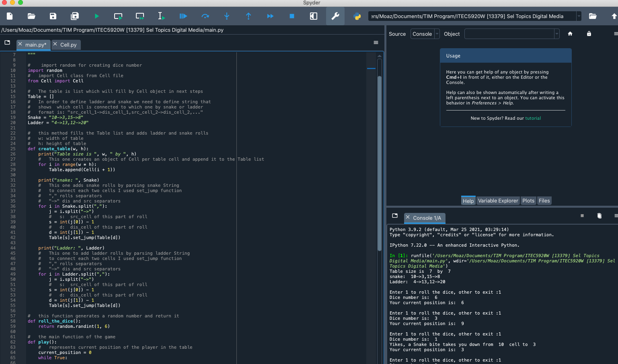The width and height of the screenshot is (618, 364).
Task: Open the Variable Explorer tab
Action: coord(498,201)
